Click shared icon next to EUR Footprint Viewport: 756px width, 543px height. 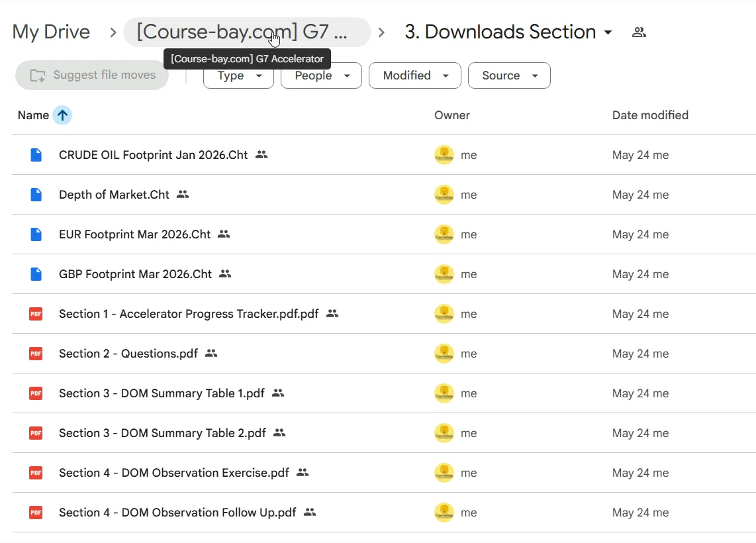(x=224, y=234)
